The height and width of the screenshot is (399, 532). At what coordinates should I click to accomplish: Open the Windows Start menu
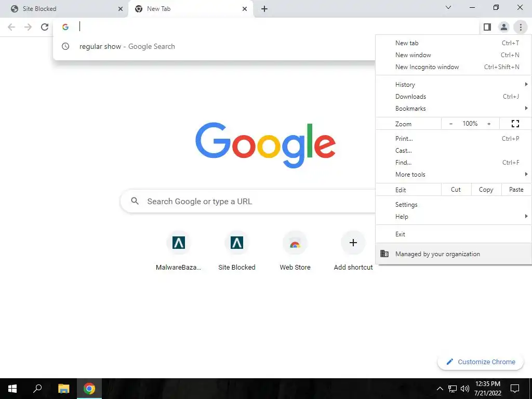coord(12,389)
